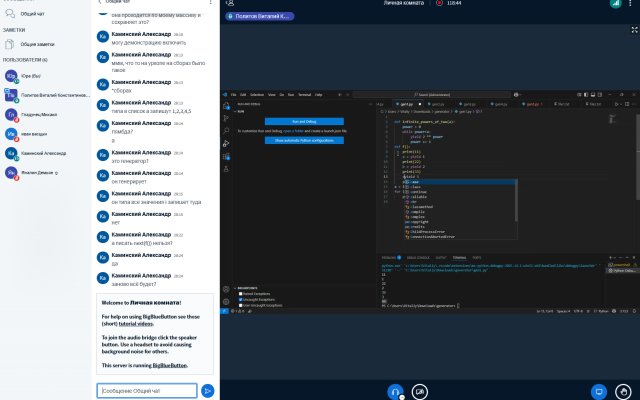The width and height of the screenshot is (640, 400).
Task: Toggle the users list panel
Action: click(x=230, y=3)
